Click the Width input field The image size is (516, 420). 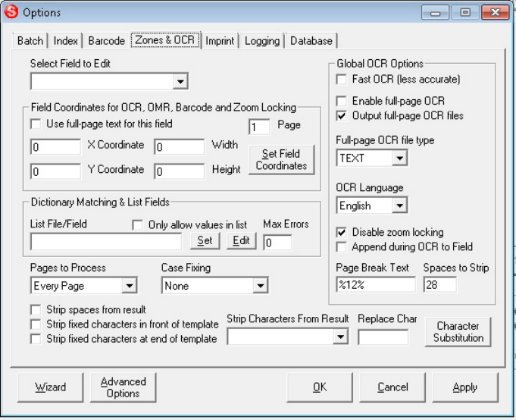[x=180, y=147]
